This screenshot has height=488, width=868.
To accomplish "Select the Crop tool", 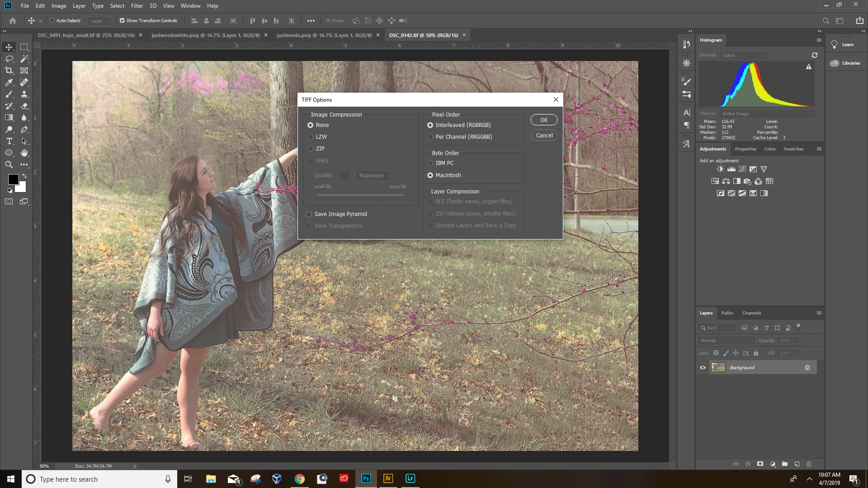I will pos(9,70).
